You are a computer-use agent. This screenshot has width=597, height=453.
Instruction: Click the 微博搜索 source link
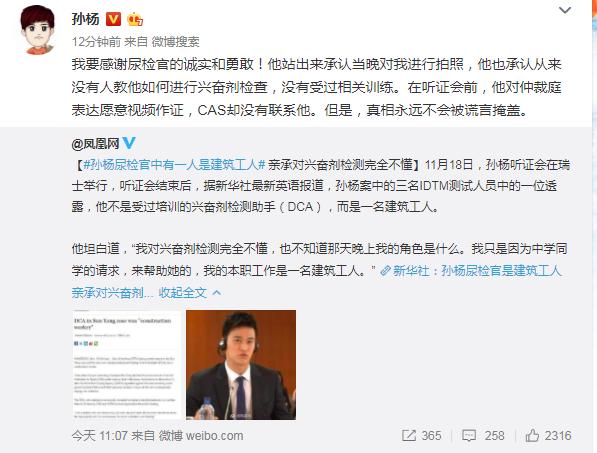click(x=176, y=41)
